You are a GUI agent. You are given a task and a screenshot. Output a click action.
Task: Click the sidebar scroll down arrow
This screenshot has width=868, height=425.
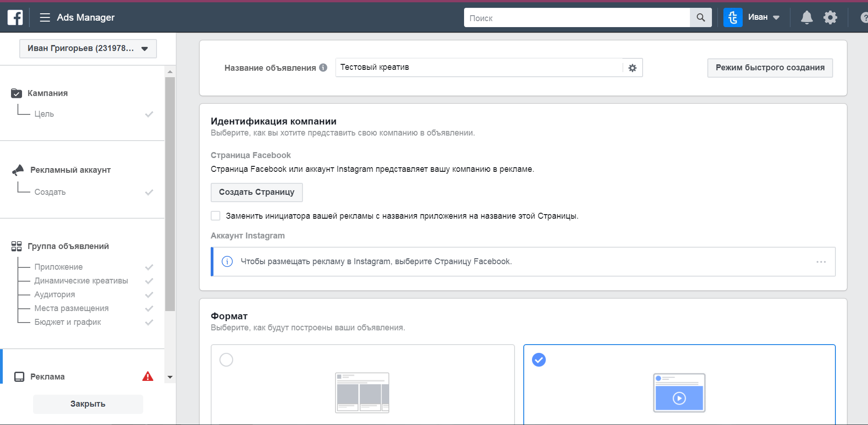tap(170, 377)
